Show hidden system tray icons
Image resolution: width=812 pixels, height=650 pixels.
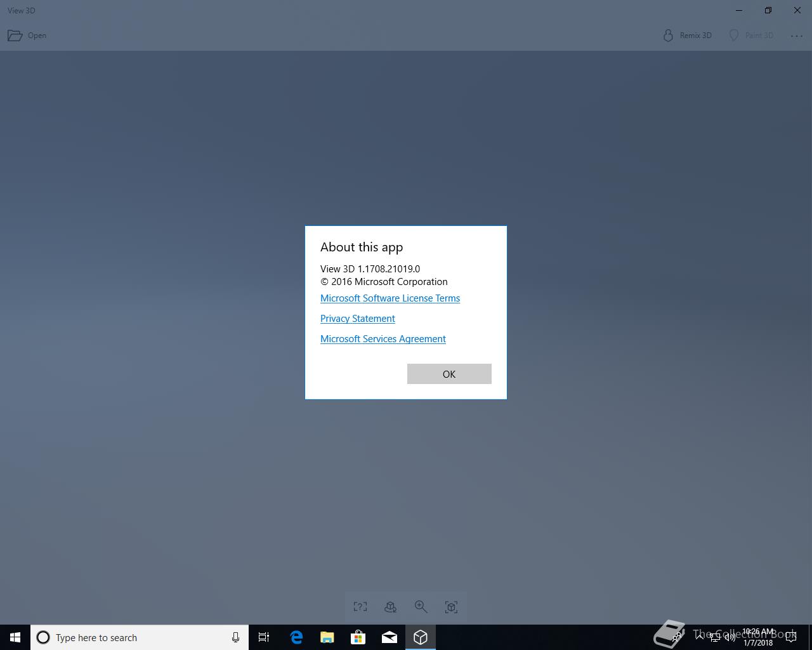(699, 637)
